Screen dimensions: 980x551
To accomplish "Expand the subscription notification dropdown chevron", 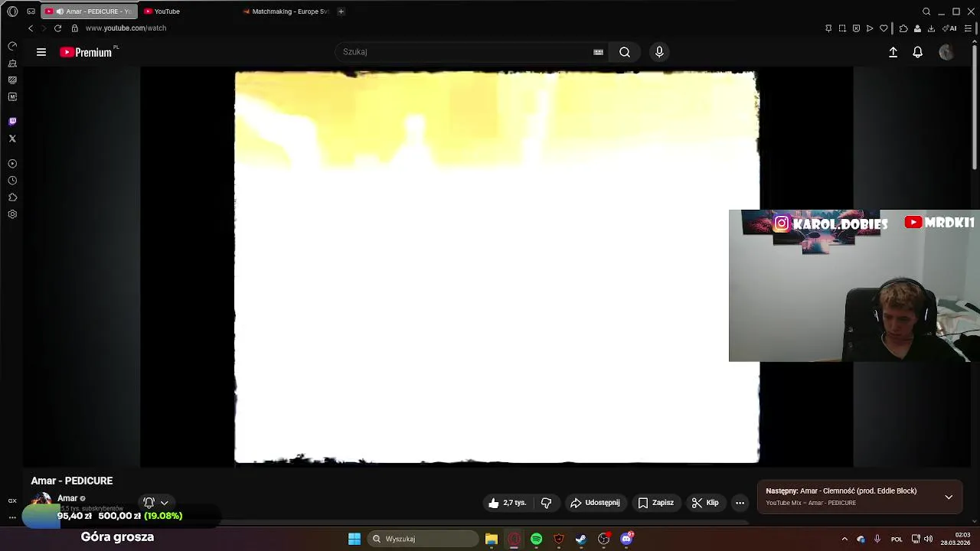I will click(x=164, y=503).
